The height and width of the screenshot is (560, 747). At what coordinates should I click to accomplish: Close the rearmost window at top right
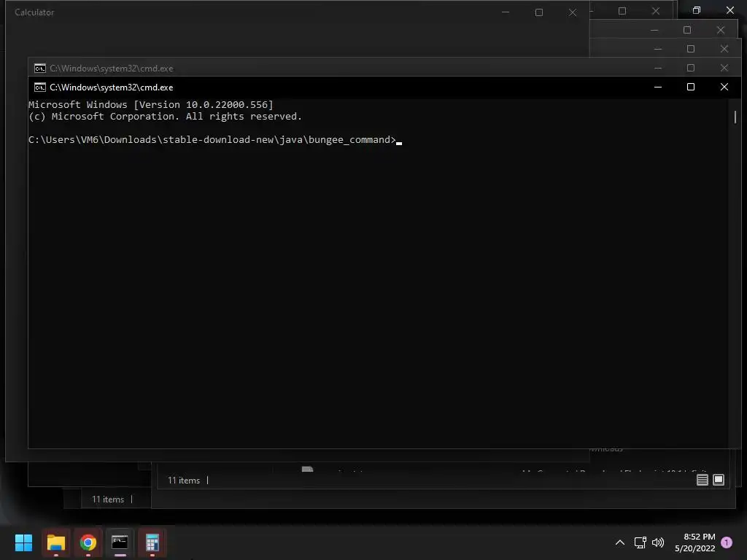coord(729,10)
